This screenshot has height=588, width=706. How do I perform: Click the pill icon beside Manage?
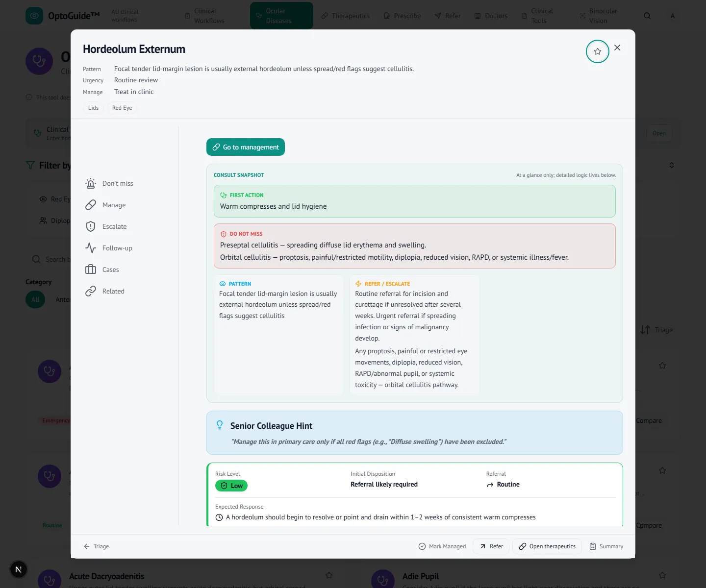point(91,205)
